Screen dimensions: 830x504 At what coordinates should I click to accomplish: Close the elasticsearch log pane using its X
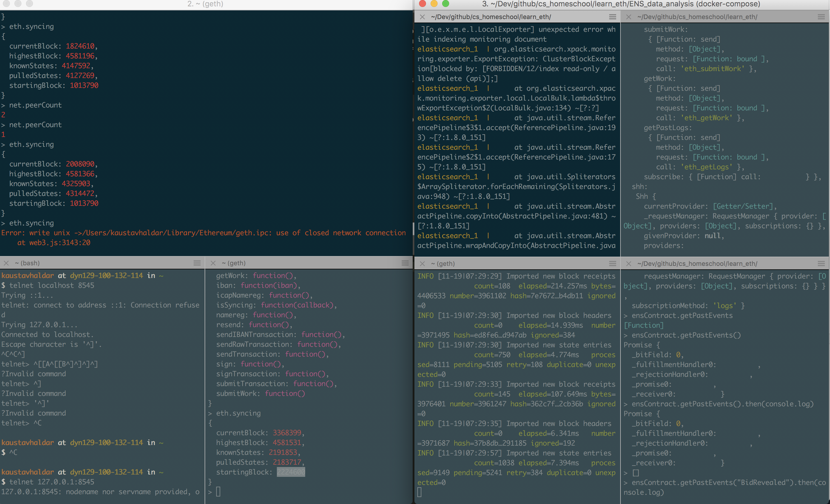(x=422, y=17)
